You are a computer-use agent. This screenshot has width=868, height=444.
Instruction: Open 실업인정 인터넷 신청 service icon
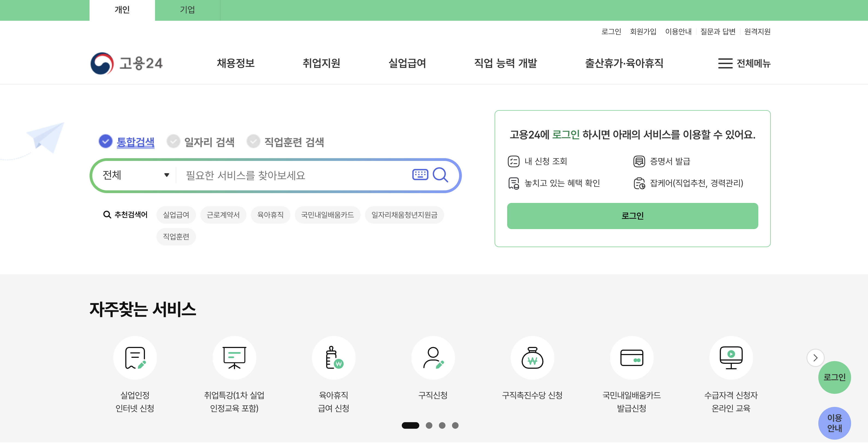pos(135,358)
